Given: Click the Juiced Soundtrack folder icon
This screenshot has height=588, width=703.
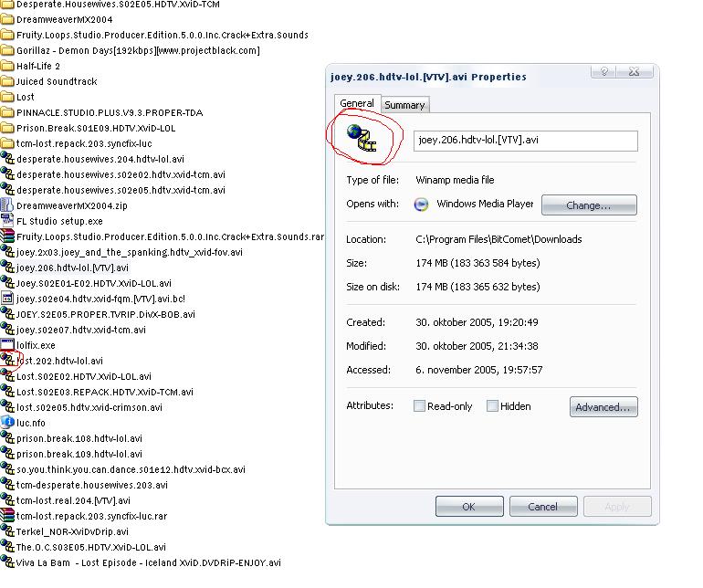Looking at the screenshot, I should click(x=7, y=81).
